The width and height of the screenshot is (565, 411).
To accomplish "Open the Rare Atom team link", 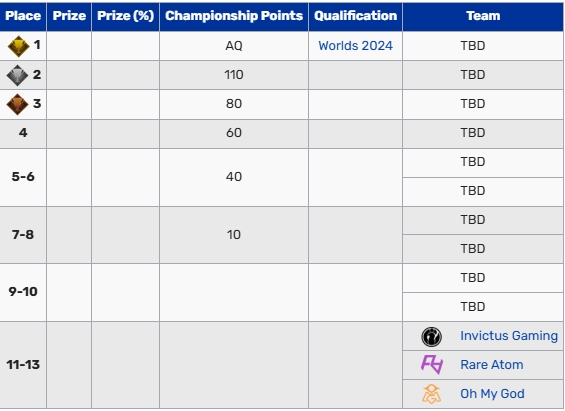I will coord(491,365).
